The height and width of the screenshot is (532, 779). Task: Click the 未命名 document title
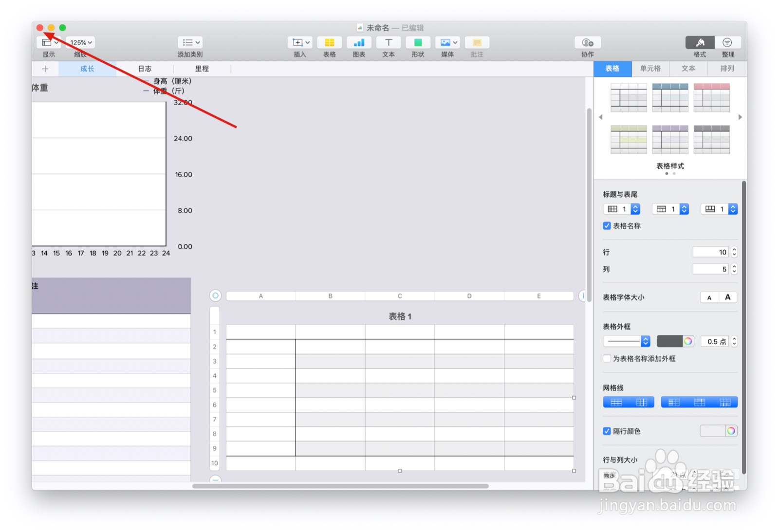click(x=378, y=28)
